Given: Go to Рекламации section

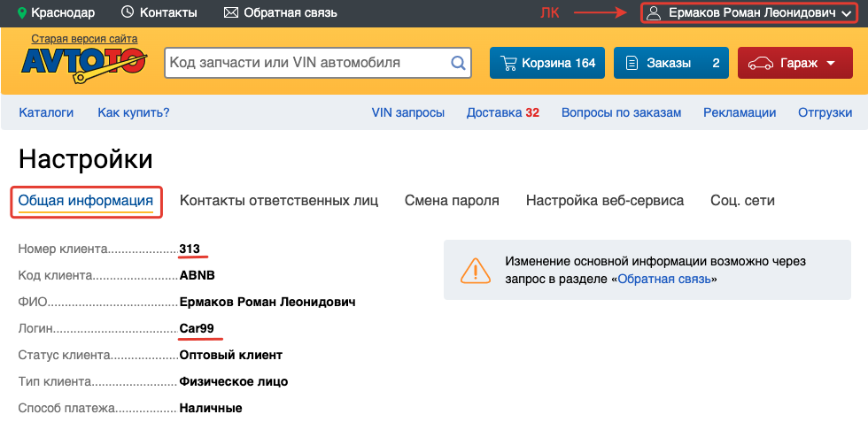Looking at the screenshot, I should [x=740, y=113].
